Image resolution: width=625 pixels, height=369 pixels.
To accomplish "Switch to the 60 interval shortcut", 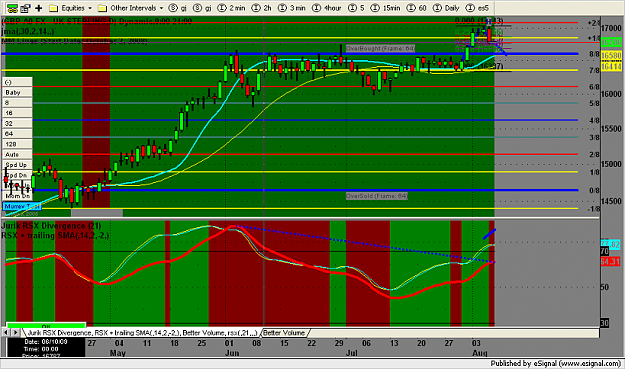I will point(417,8).
